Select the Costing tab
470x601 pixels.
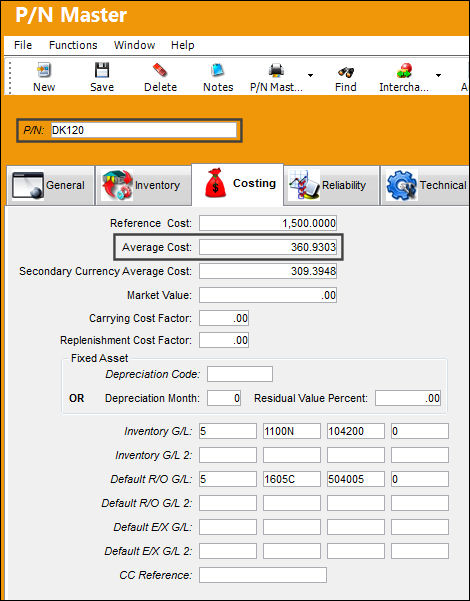click(238, 185)
